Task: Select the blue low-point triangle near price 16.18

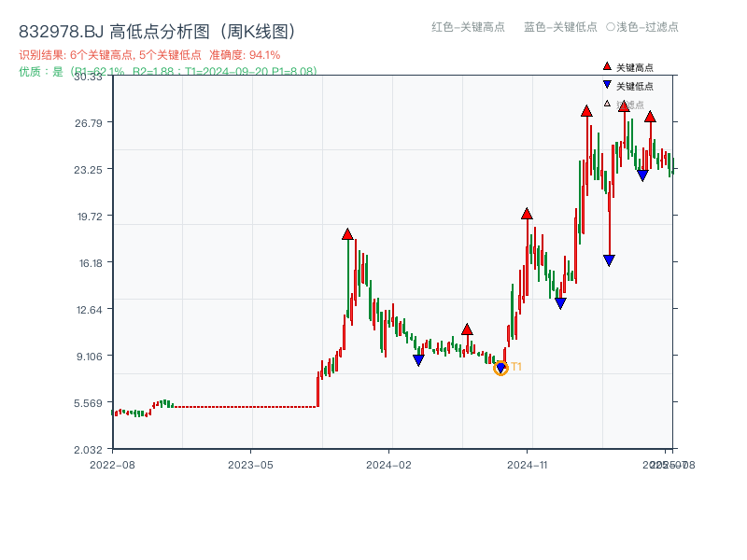Action: pyautogui.click(x=609, y=261)
